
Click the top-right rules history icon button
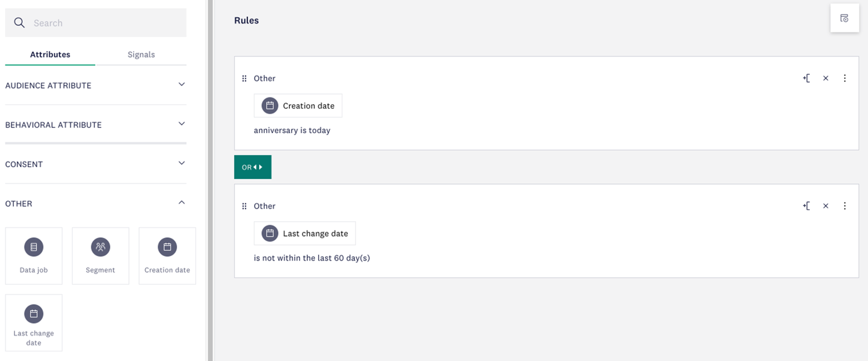coord(844,18)
